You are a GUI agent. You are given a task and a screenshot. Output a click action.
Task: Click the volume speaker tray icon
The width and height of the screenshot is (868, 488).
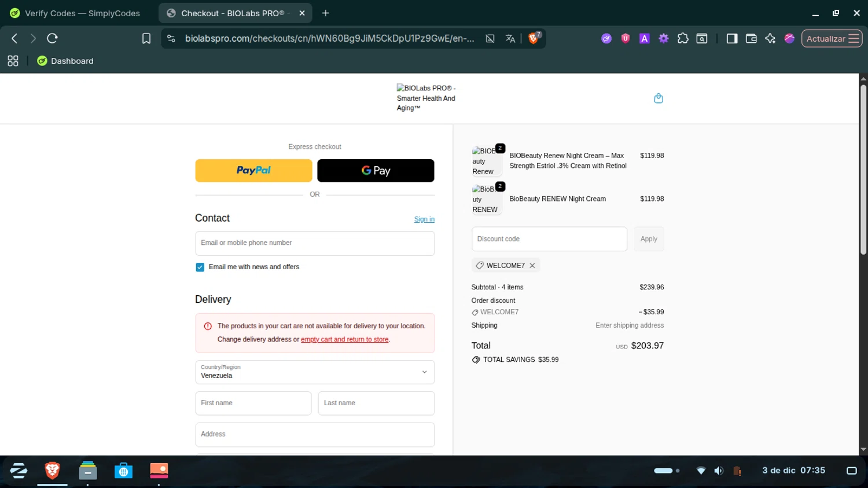tap(719, 471)
